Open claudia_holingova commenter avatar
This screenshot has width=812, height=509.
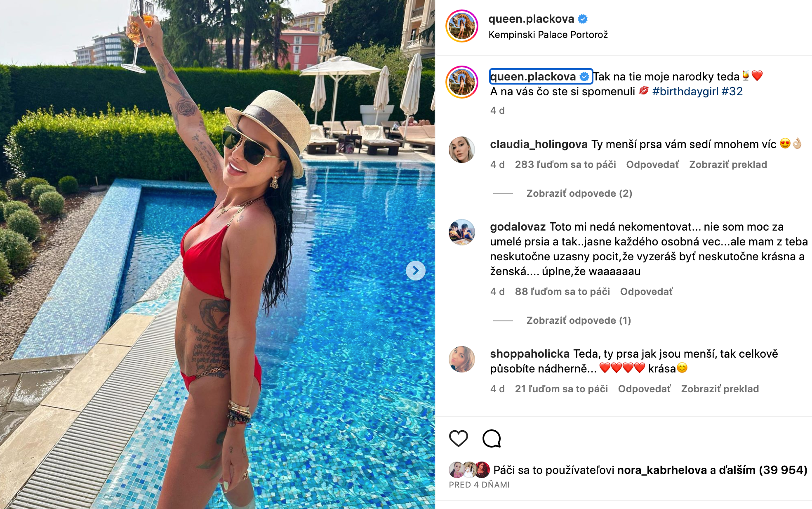tap(462, 150)
